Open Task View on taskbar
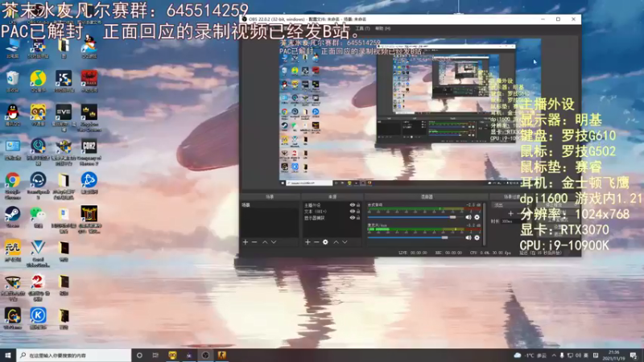This screenshot has height=362, width=644. click(155, 355)
